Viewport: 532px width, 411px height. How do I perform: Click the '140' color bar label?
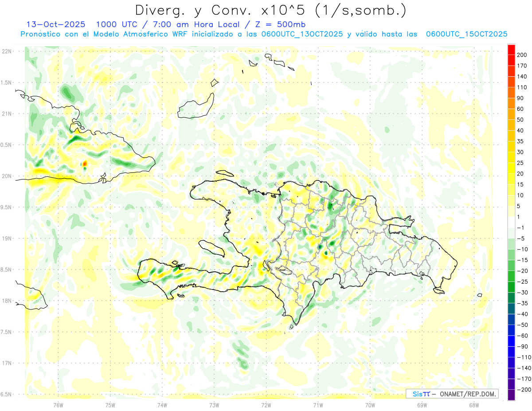click(523, 77)
